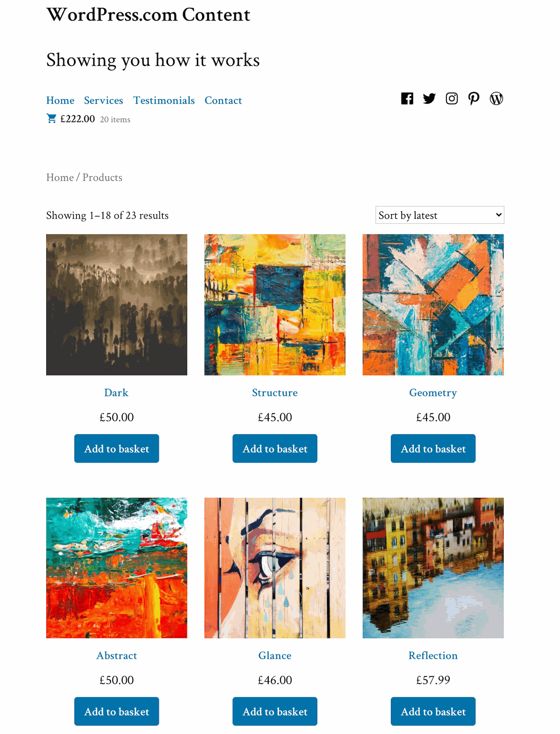The image size is (560, 734).
Task: View the Abstract painting thumbnail
Action: [117, 568]
